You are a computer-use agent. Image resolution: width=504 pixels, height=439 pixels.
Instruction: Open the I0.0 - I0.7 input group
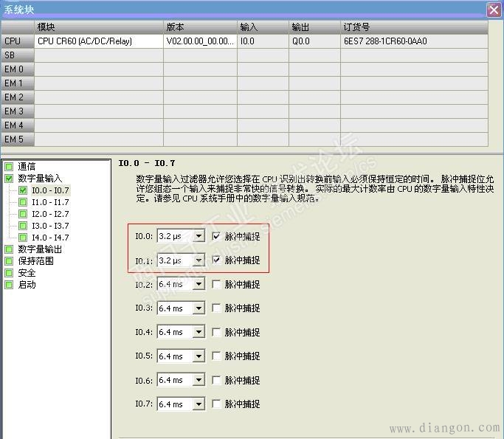(50, 190)
